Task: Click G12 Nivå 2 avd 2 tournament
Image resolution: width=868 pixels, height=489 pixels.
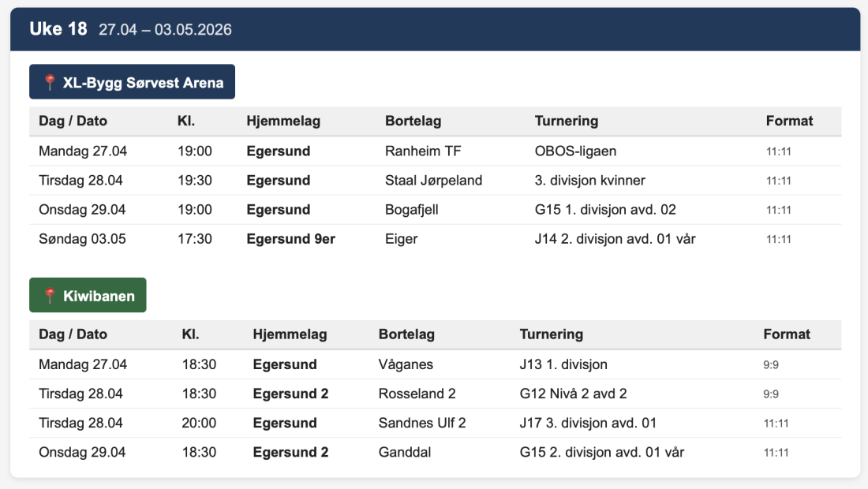Action: (573, 394)
